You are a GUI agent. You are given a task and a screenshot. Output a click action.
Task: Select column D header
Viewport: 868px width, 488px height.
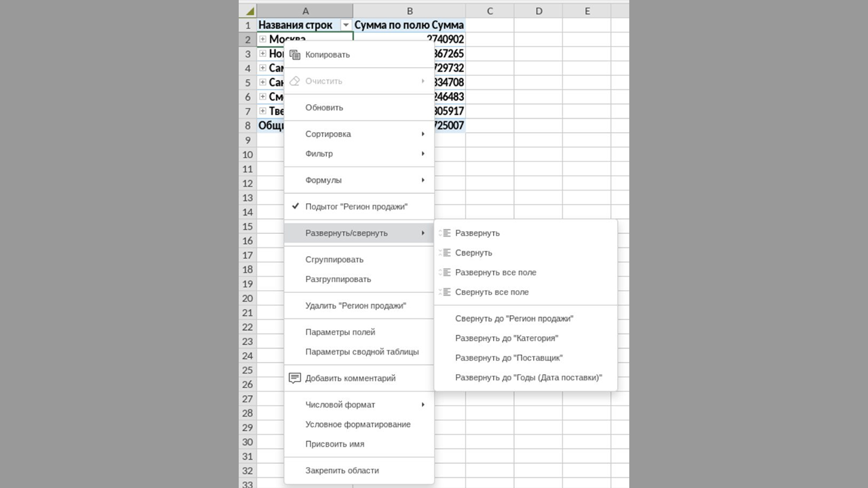pos(538,11)
